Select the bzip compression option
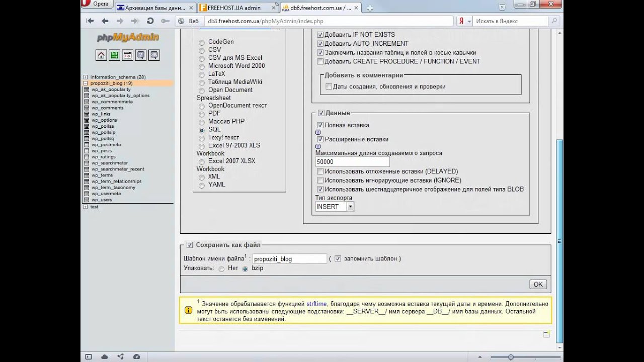The width and height of the screenshot is (644, 362). [246, 269]
